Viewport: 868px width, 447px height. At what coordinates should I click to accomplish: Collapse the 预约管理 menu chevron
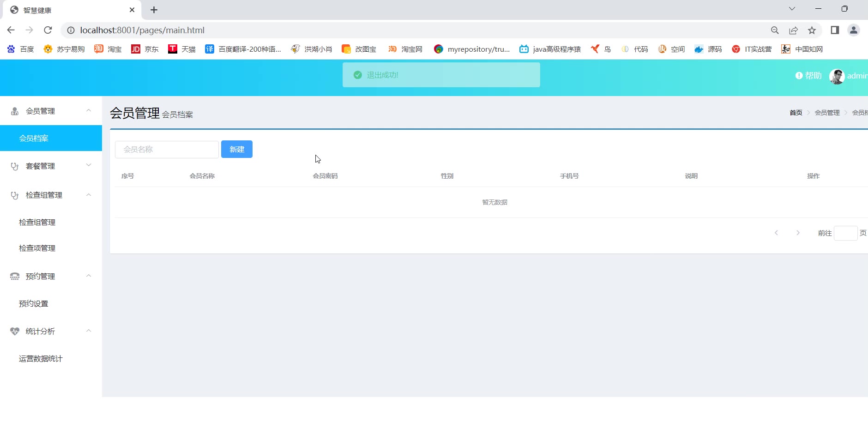[89, 276]
